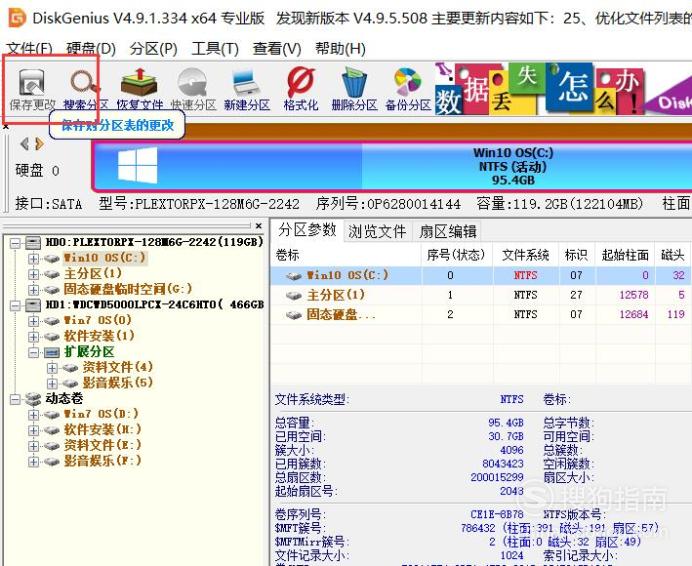Screen dimensions: 692x566
Task: Select the 固态硬盘... row in partition table
Action: pos(481,314)
